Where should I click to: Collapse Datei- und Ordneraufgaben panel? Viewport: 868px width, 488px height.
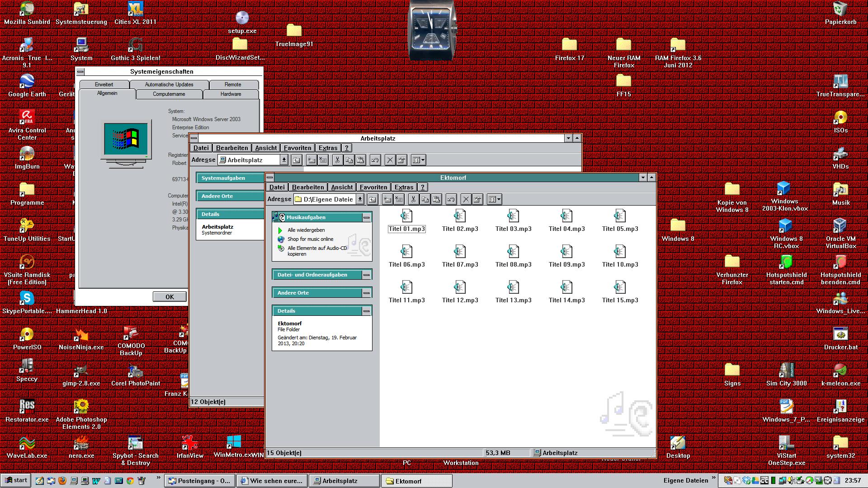pos(367,275)
